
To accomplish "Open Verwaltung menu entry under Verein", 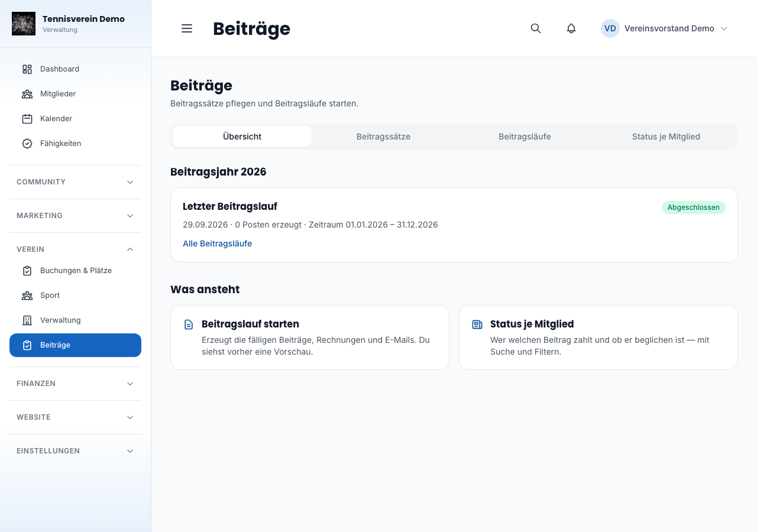I will [75, 320].
